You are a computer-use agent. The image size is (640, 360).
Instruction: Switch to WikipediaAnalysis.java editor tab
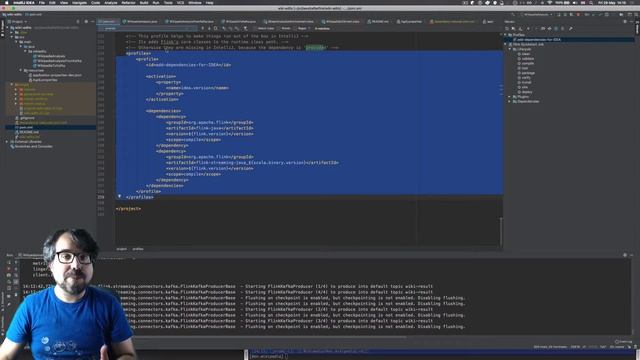coord(140,22)
